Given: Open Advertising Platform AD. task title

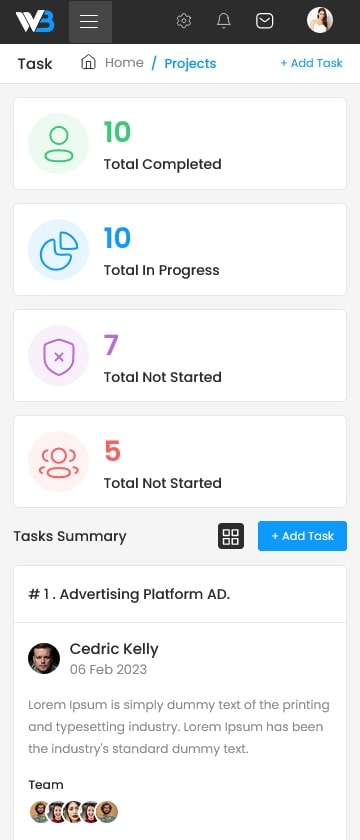Looking at the screenshot, I should coord(129,594).
